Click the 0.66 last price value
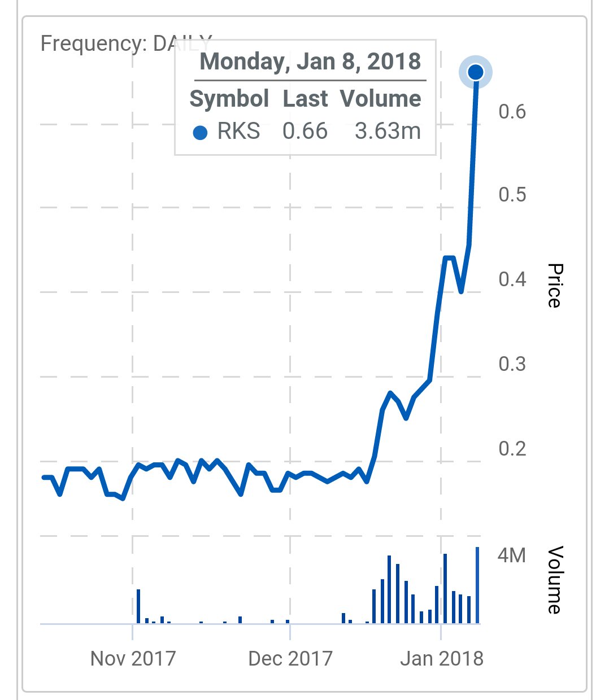 [x=305, y=132]
